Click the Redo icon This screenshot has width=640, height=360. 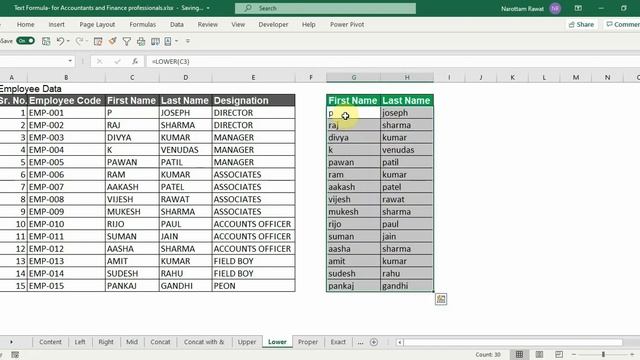79,41
